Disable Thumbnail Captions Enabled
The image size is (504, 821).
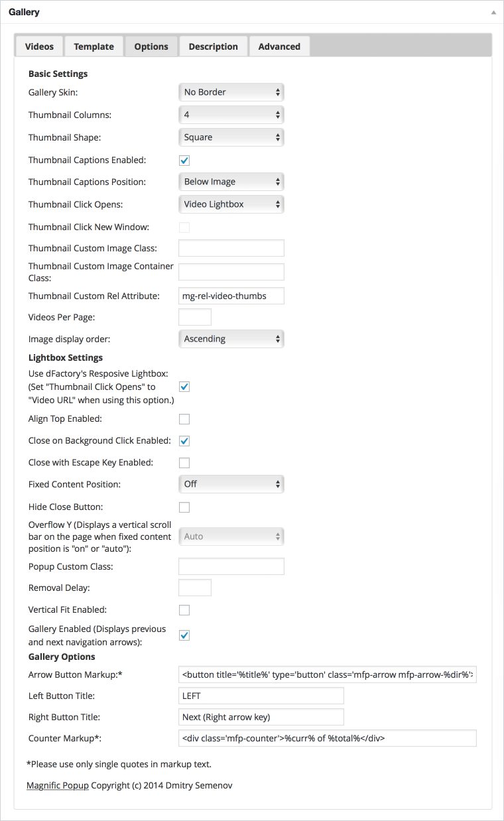[184, 160]
